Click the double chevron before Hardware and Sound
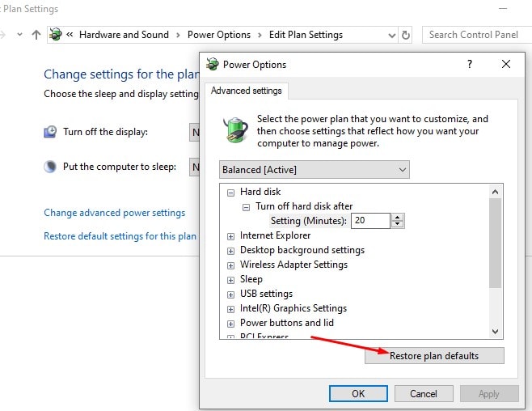 pyautogui.click(x=70, y=34)
